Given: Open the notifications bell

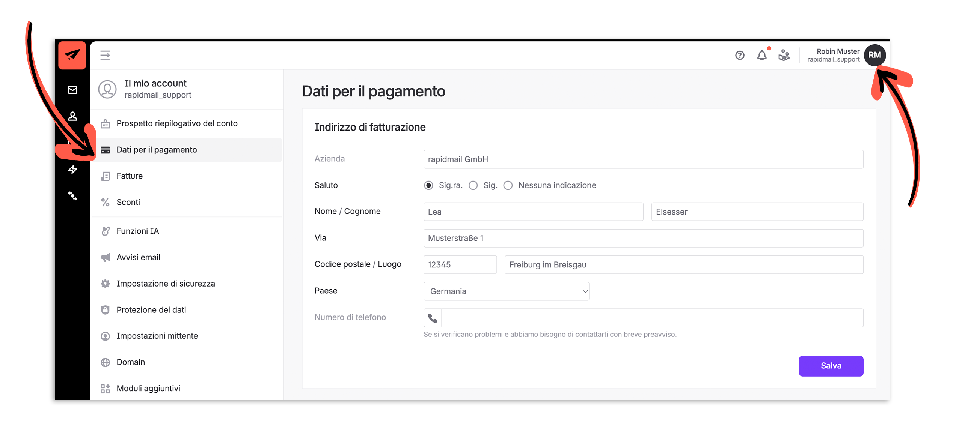Looking at the screenshot, I should (761, 56).
